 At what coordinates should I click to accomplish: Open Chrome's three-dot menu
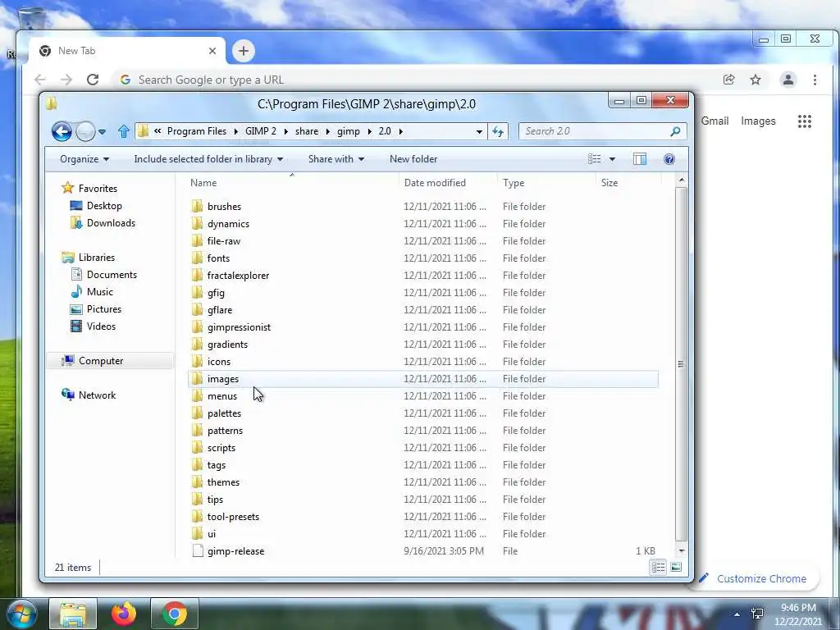click(x=815, y=80)
